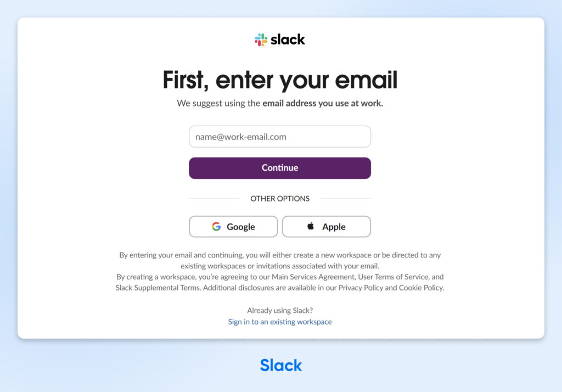562x392 pixels.
Task: Click the 'Already using Slack?' text
Action: 280,311
